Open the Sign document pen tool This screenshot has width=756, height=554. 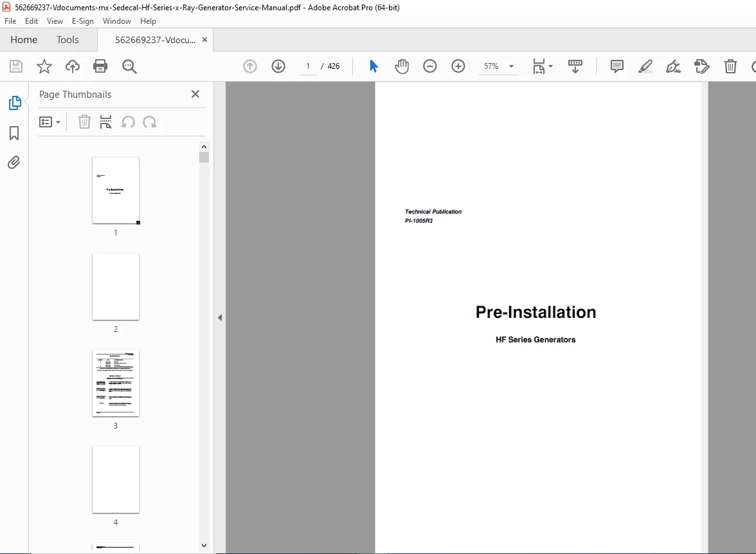coord(673,66)
